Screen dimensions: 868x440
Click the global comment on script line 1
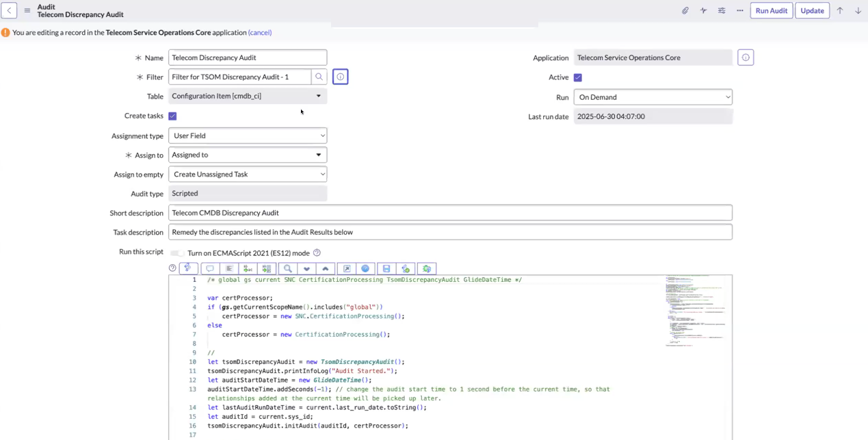pyautogui.click(x=365, y=280)
